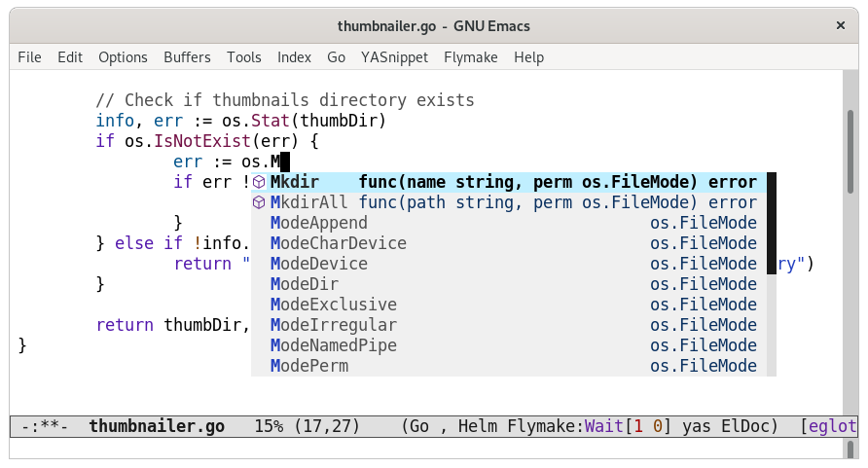Open the Buffers menu
Image resolution: width=868 pixels, height=468 pixels.
pos(187,57)
